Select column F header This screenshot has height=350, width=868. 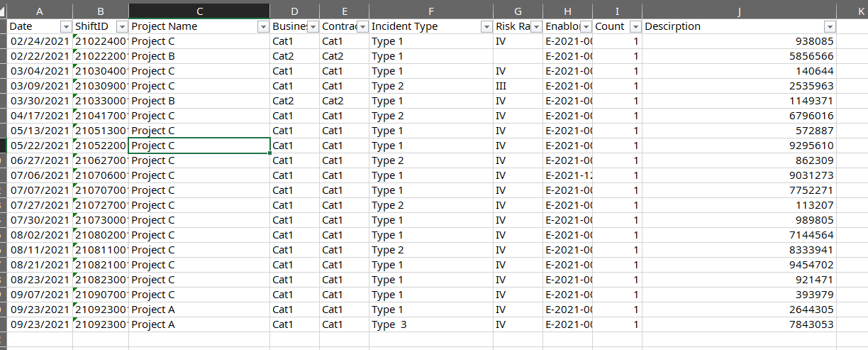[431, 10]
